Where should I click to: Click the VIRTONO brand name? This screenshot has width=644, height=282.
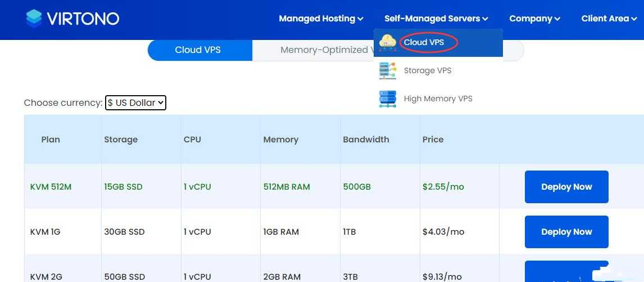pyautogui.click(x=83, y=19)
